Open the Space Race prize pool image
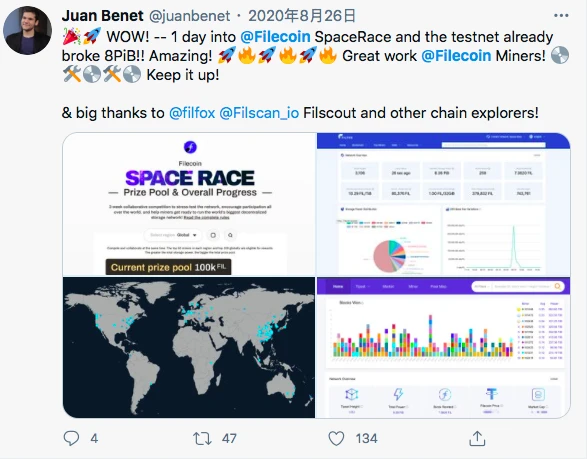 [x=189, y=204]
